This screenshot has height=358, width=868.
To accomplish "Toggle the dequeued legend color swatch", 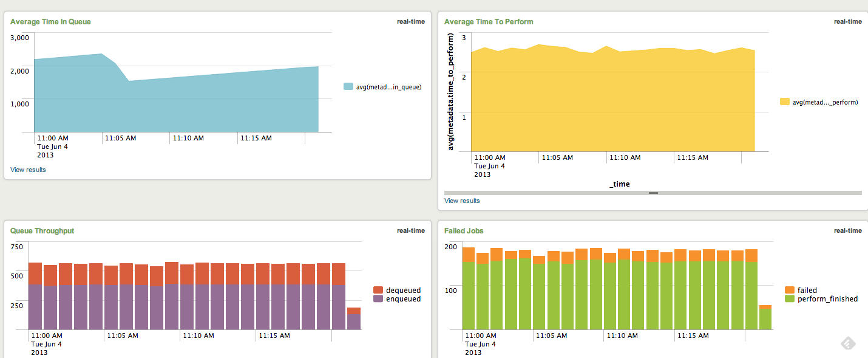I will 378,291.
